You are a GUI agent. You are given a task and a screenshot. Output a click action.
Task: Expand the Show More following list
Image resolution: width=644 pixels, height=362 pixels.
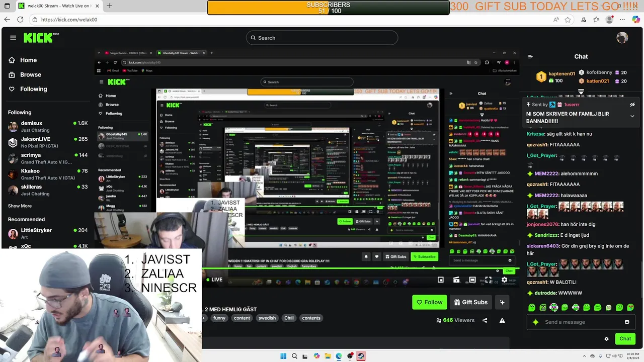click(20, 206)
